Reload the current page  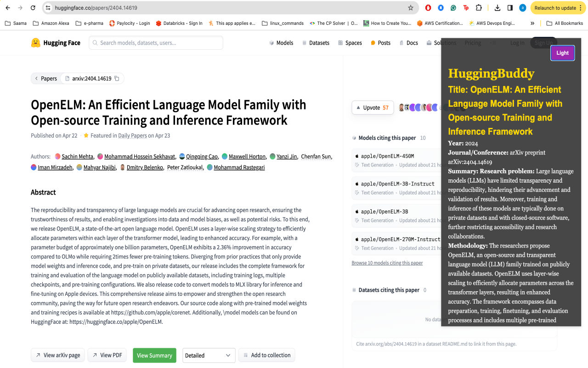coord(33,8)
